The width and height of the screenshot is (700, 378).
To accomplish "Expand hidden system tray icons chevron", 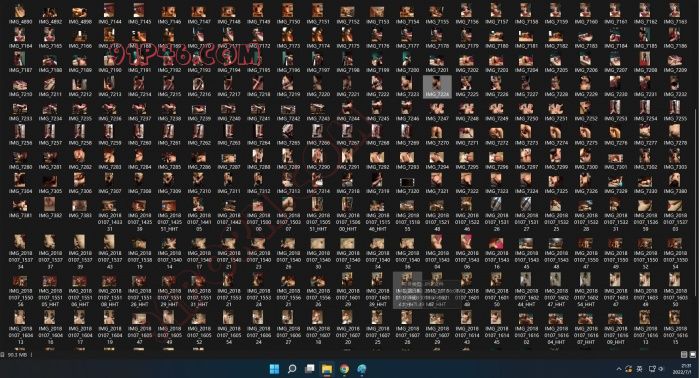I will 619,369.
